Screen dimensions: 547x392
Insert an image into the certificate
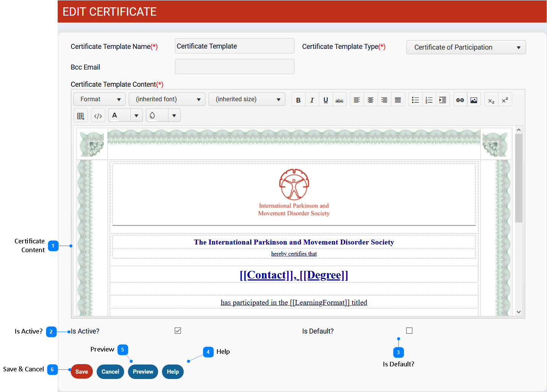pyautogui.click(x=474, y=100)
